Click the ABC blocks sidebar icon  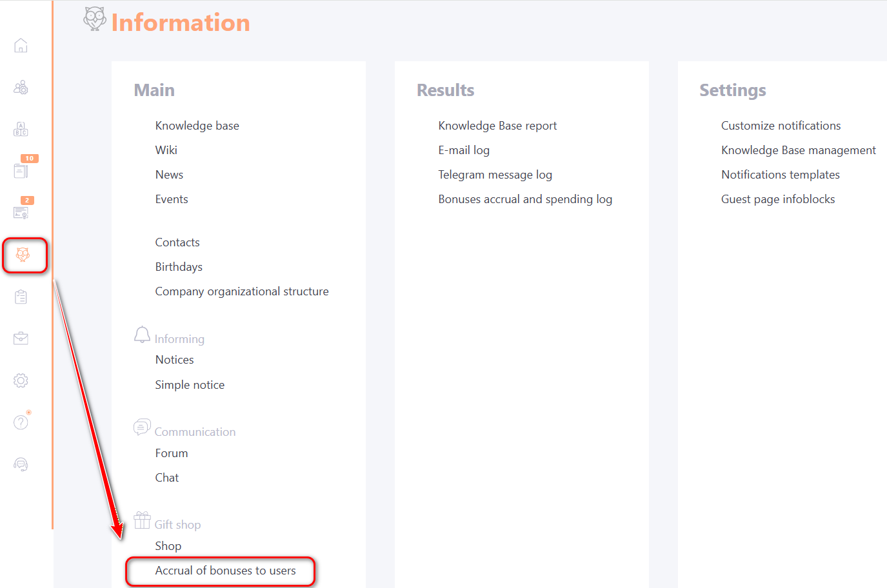point(21,129)
